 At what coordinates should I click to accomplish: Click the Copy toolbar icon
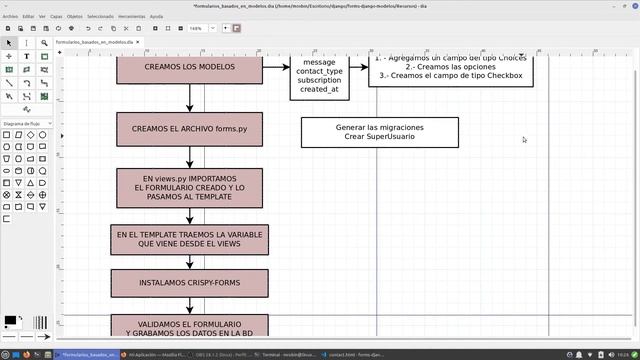[x=113, y=29]
